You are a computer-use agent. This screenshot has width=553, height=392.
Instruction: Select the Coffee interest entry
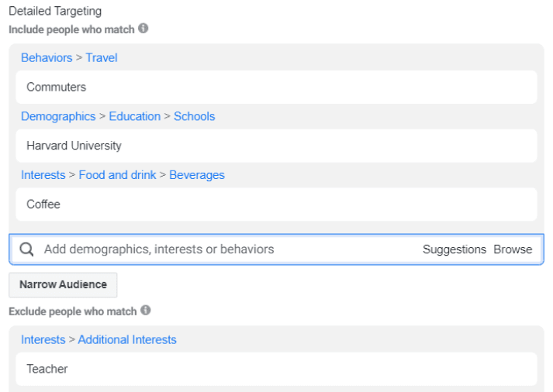tap(43, 205)
